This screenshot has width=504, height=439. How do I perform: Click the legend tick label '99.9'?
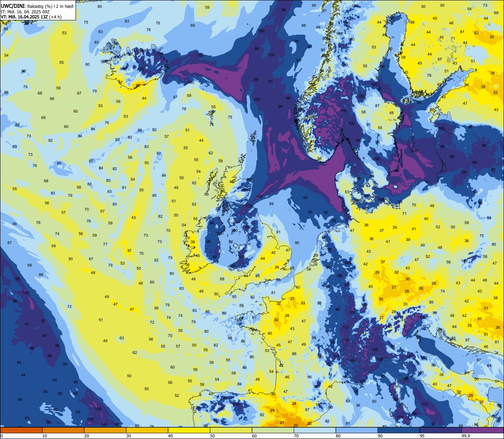click(x=466, y=436)
